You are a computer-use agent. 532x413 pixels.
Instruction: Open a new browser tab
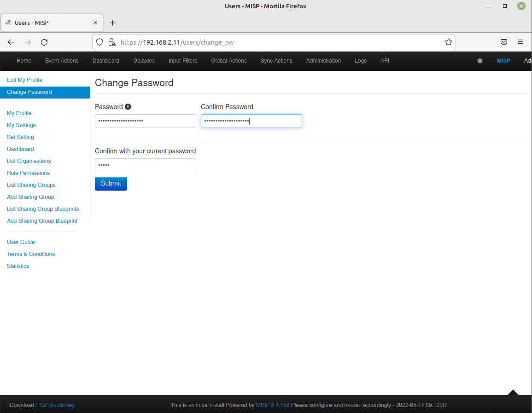pos(112,23)
